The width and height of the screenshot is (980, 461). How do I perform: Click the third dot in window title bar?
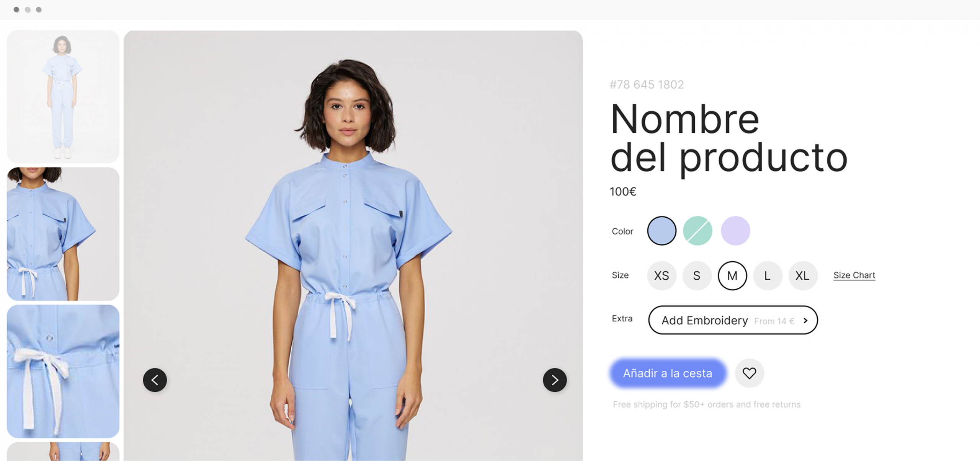[x=39, y=10]
